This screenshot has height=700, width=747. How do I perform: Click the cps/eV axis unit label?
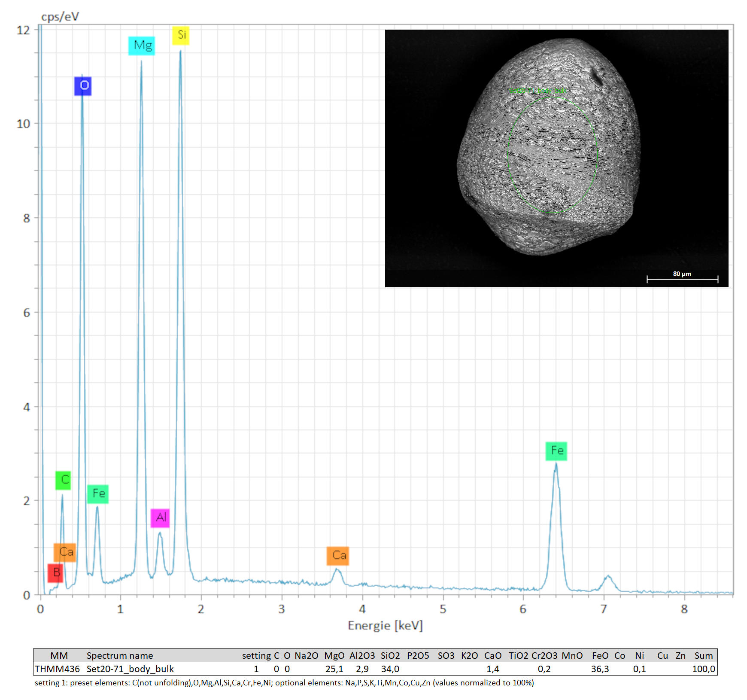pyautogui.click(x=60, y=17)
